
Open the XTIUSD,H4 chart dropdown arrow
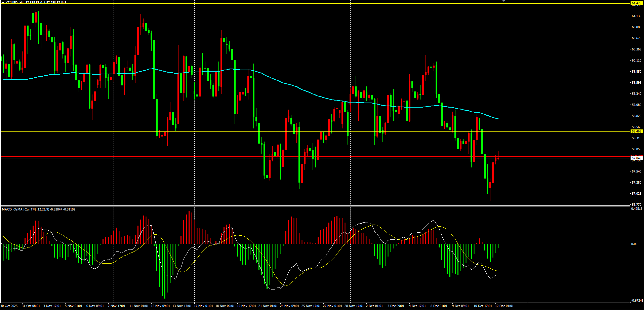[3, 2]
